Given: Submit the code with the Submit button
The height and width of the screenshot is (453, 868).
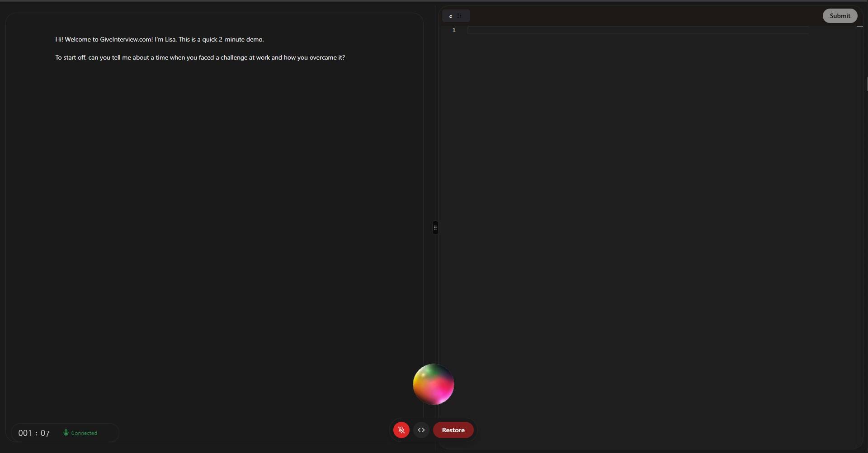Looking at the screenshot, I should [x=840, y=16].
